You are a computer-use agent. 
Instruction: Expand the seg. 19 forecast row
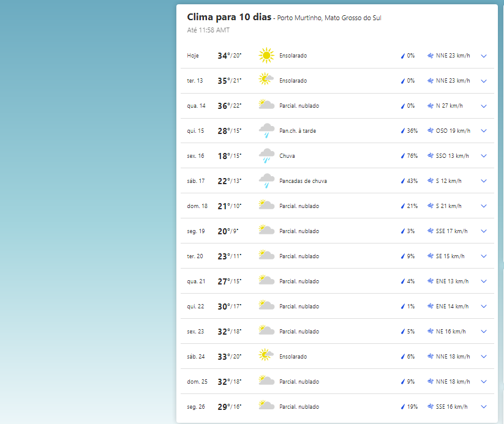484,231
